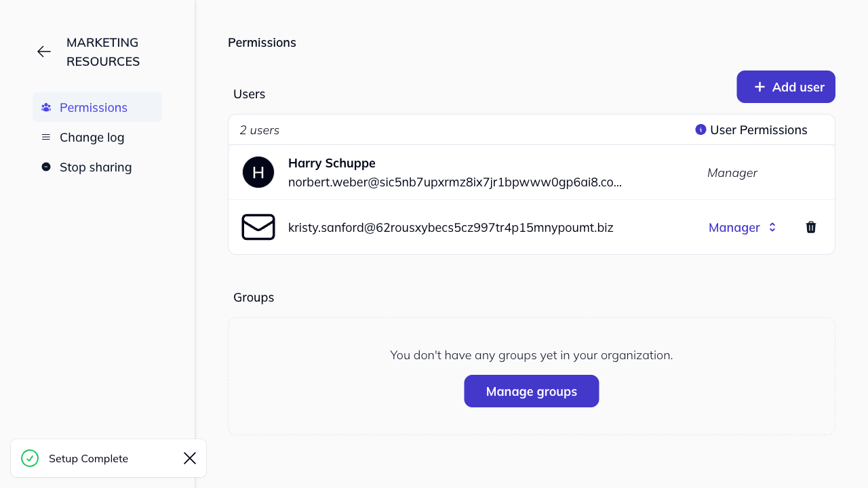868x488 pixels.
Task: Select the Permissions sidebar icon
Action: [45, 107]
